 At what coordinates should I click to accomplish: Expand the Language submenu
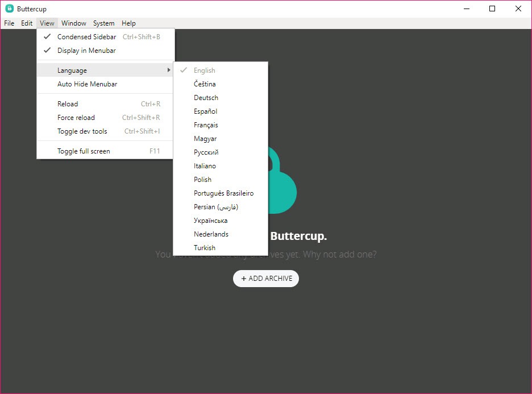click(x=106, y=70)
